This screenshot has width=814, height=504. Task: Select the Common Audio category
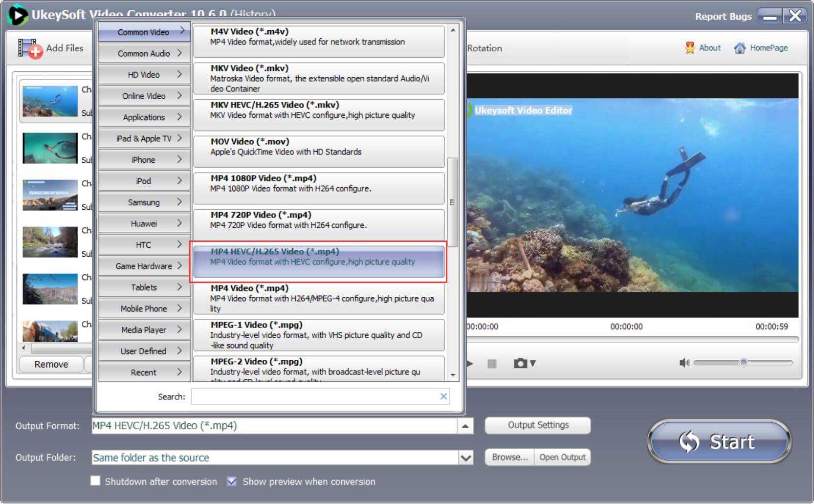[x=144, y=53]
